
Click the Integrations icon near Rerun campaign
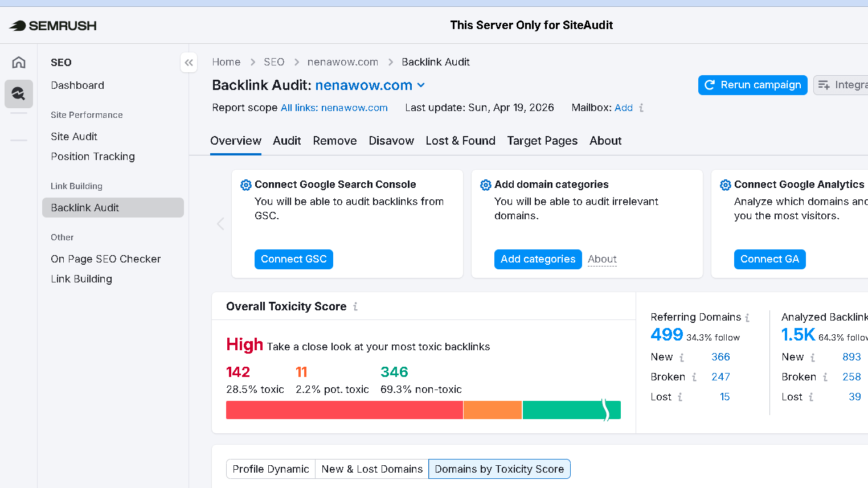(x=824, y=85)
